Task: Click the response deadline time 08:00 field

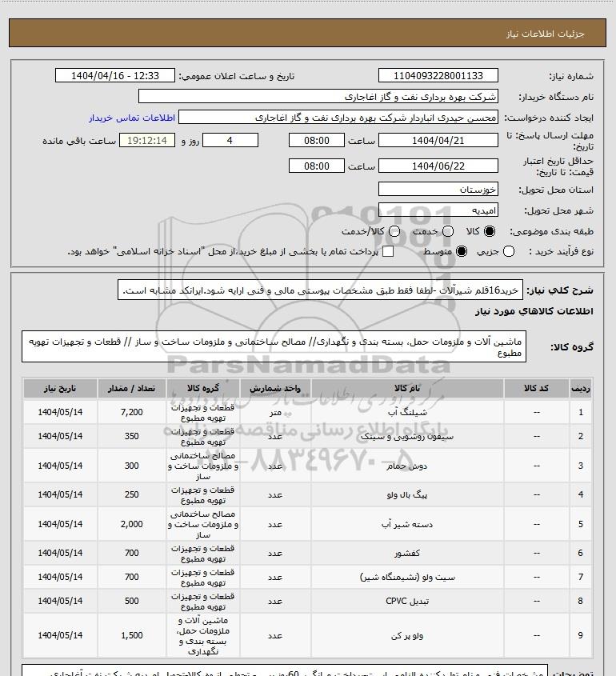Action: [x=317, y=141]
